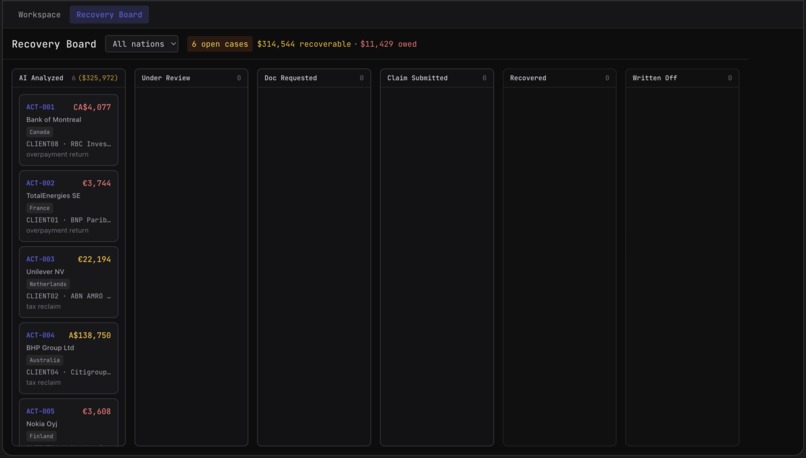Click the Written Off count 0
Viewport: 806px width, 458px height.
click(729, 78)
